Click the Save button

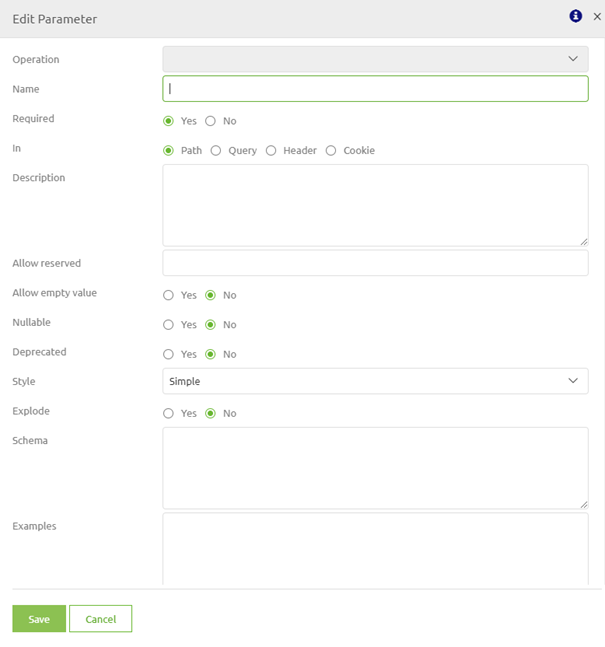[x=39, y=619]
